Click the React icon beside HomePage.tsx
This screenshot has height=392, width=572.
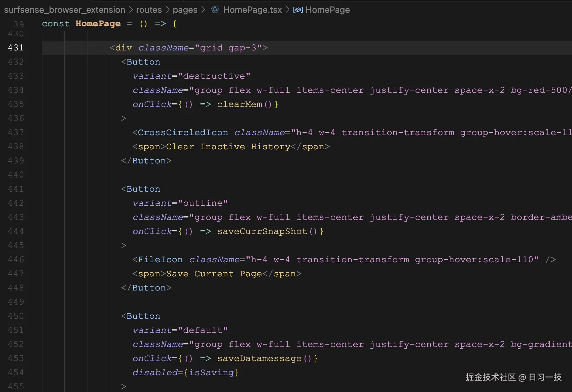214,10
